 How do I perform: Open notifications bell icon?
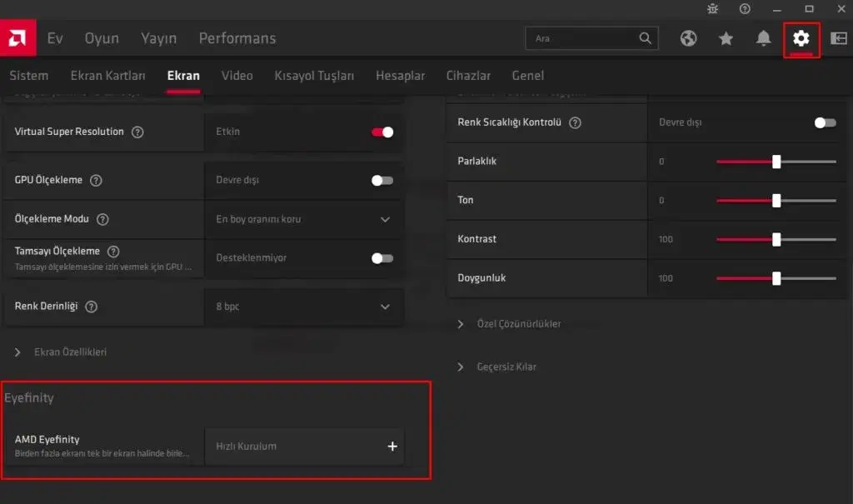(x=763, y=38)
